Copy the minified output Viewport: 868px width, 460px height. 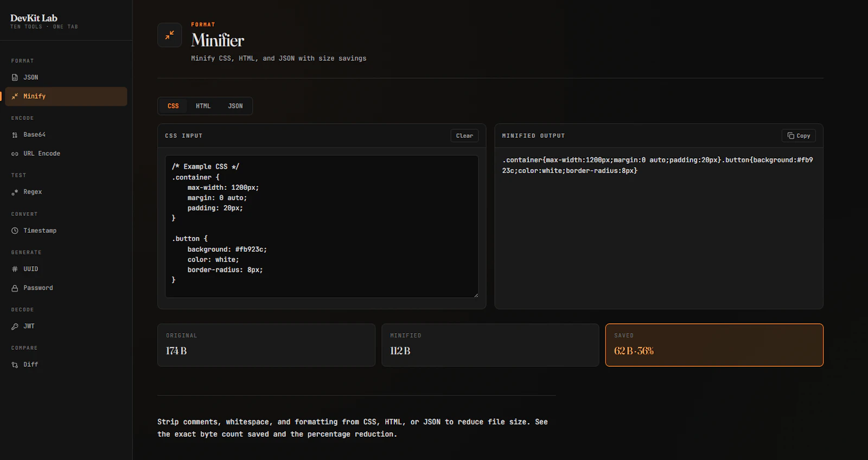click(x=799, y=136)
